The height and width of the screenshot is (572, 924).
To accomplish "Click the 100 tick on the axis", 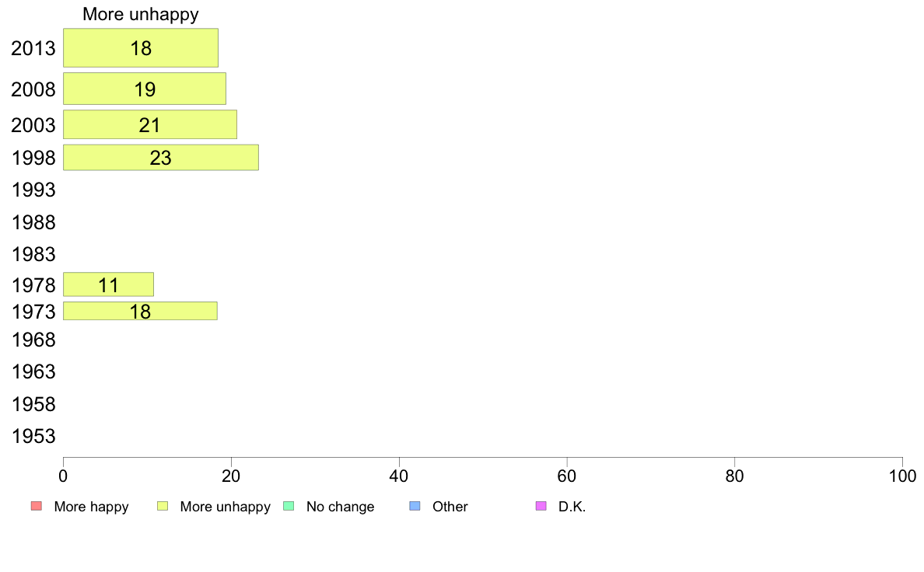I will coord(902,476).
